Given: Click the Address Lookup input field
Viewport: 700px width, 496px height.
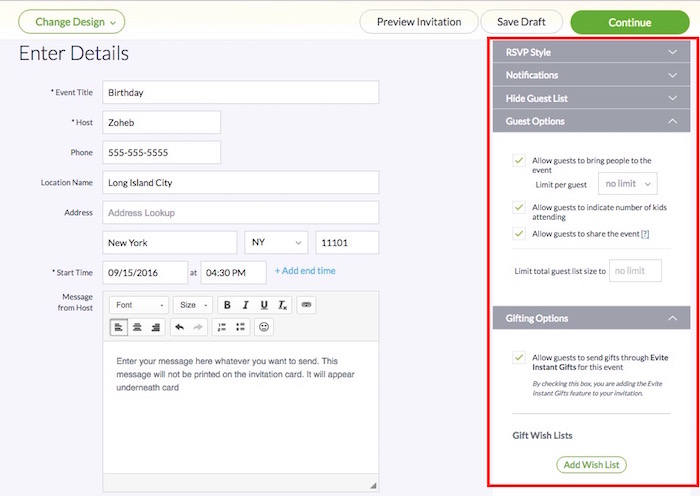Looking at the screenshot, I should click(x=240, y=213).
